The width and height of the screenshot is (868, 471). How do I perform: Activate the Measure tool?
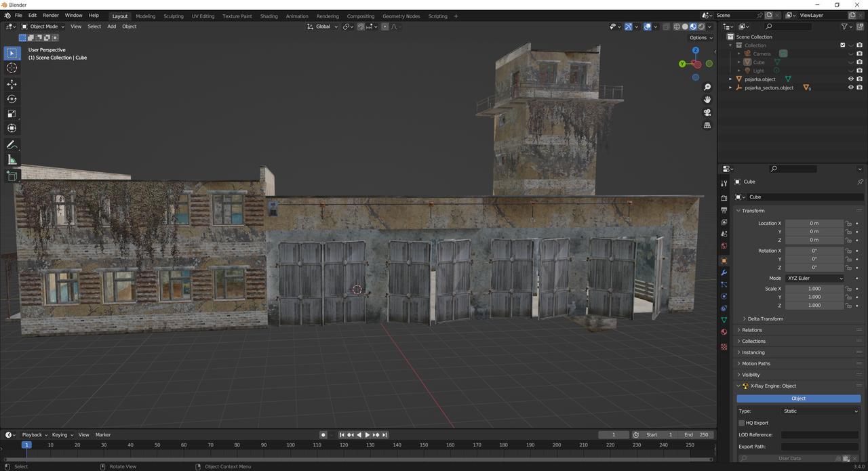pyautogui.click(x=12, y=160)
